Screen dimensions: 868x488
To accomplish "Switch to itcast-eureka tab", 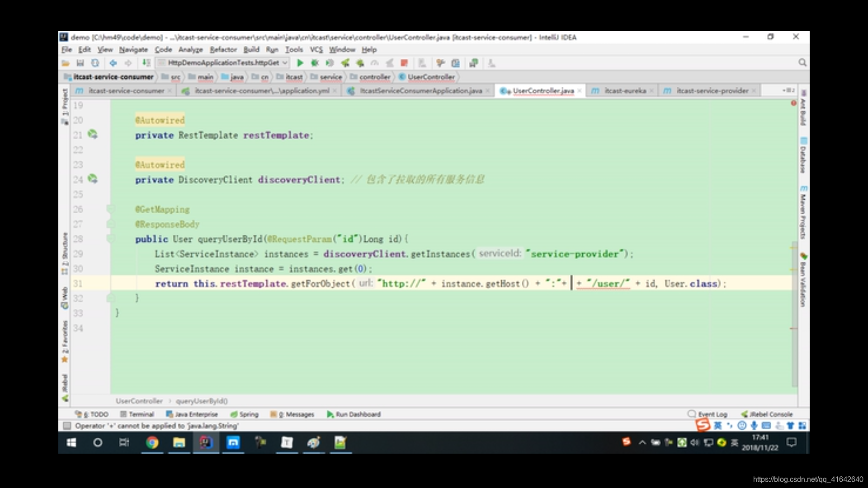I will 622,91.
